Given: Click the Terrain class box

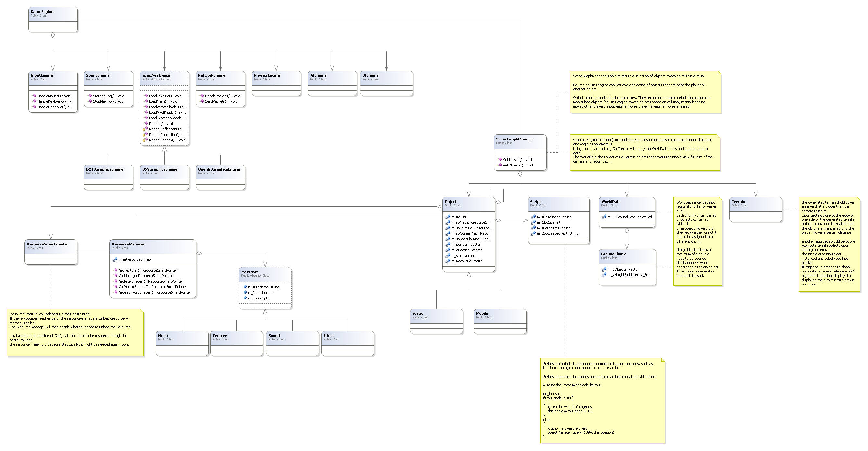Looking at the screenshot, I should coord(755,209).
